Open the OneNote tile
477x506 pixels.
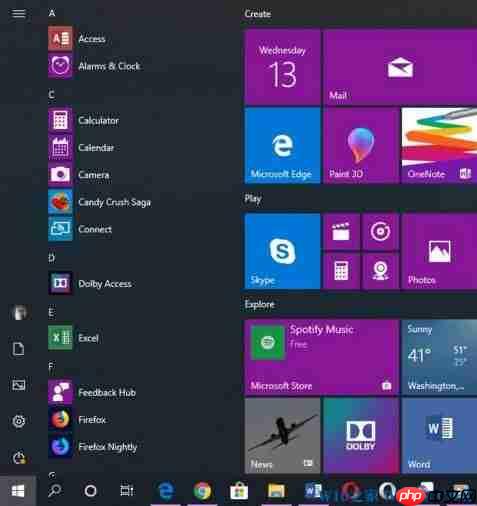[439, 145]
